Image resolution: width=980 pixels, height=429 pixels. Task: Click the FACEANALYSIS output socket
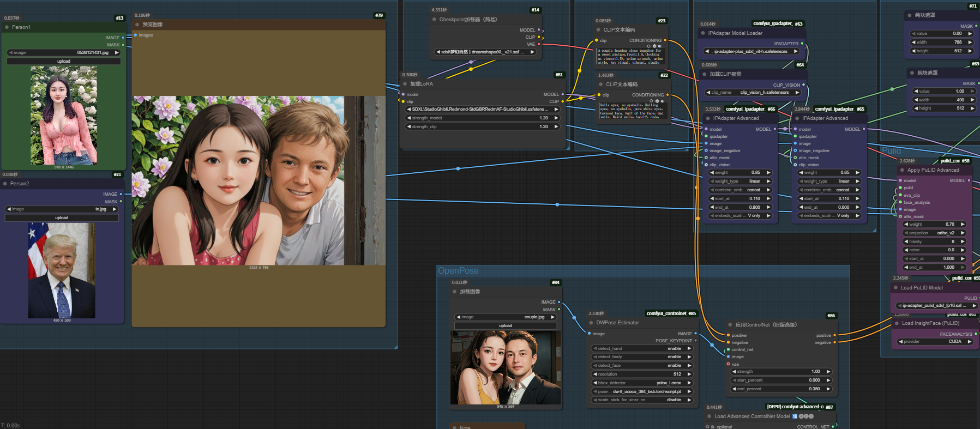pos(976,334)
